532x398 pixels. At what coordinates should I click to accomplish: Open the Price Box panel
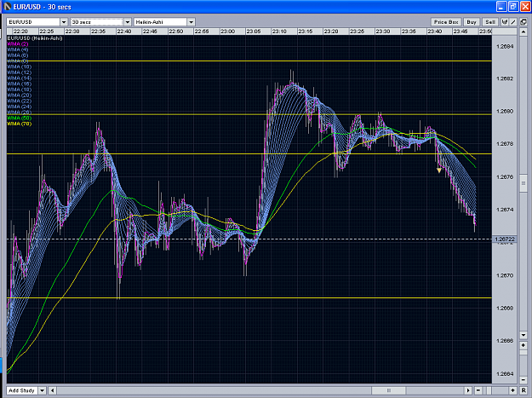pyautogui.click(x=446, y=22)
